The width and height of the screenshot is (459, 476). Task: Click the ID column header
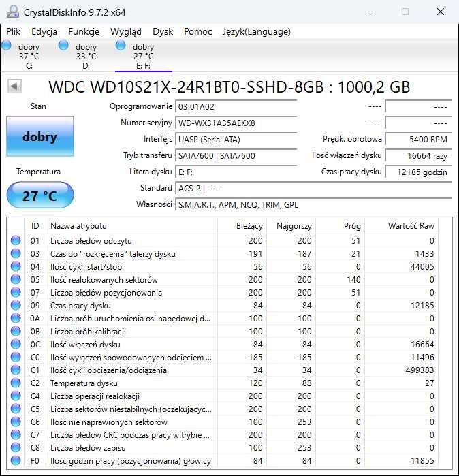35,226
